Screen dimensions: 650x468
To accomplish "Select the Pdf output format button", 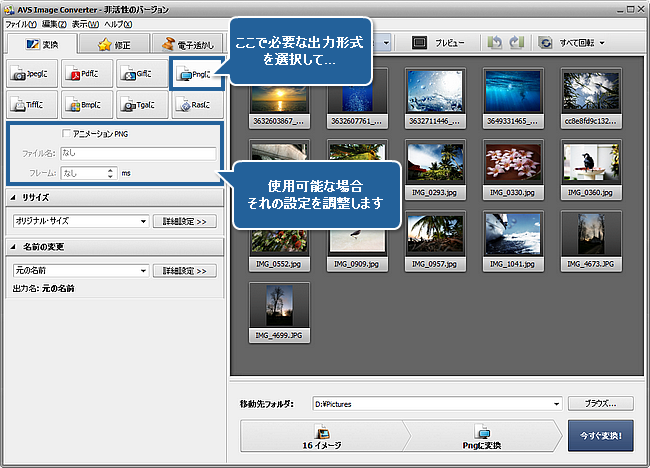I will point(85,72).
